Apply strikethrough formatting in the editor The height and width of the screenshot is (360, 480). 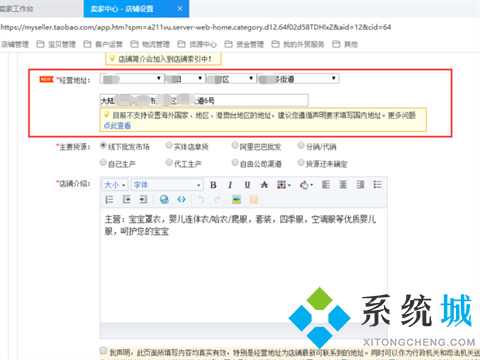(264, 185)
